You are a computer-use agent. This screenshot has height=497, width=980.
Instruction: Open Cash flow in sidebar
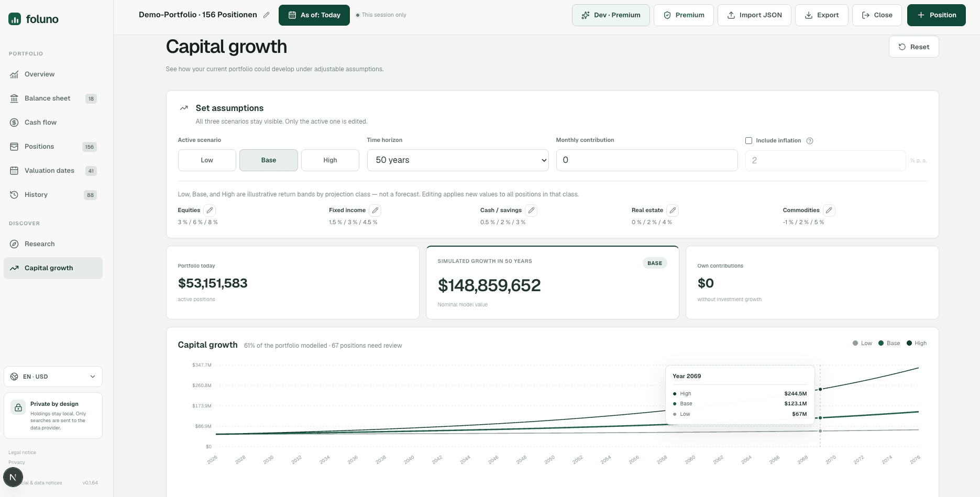53,123
